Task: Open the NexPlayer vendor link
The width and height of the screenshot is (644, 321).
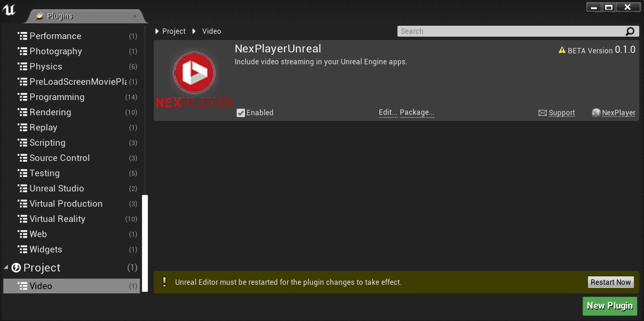Action: click(x=619, y=113)
